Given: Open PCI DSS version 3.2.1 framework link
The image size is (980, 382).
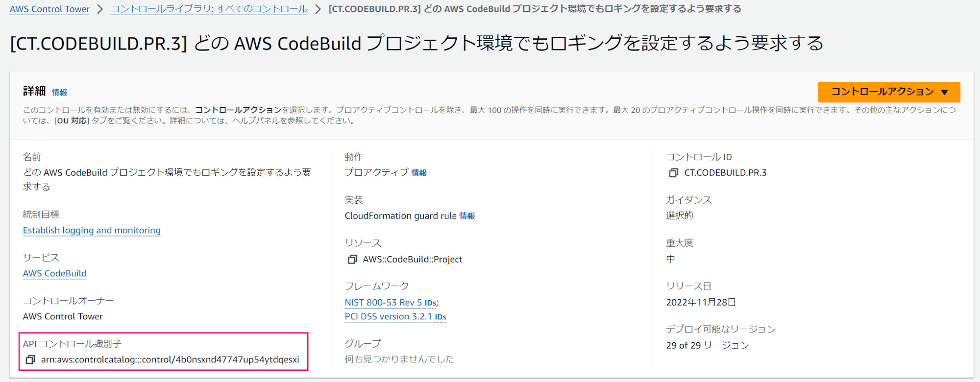Looking at the screenshot, I should click(x=389, y=316).
